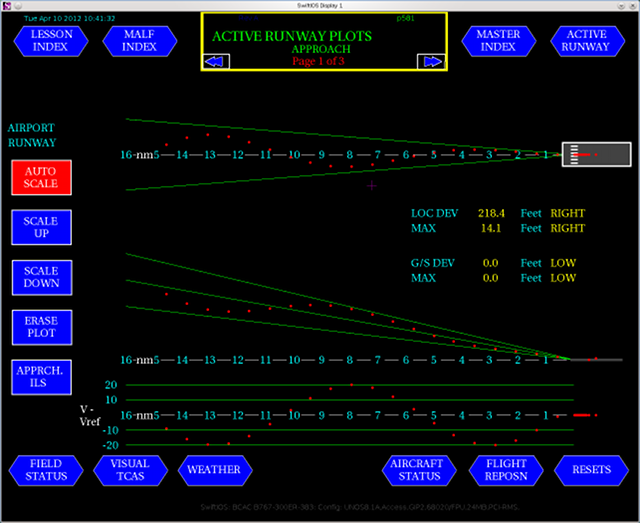Click the V - Vref axis label
This screenshot has height=523, width=640.
[x=90, y=416]
